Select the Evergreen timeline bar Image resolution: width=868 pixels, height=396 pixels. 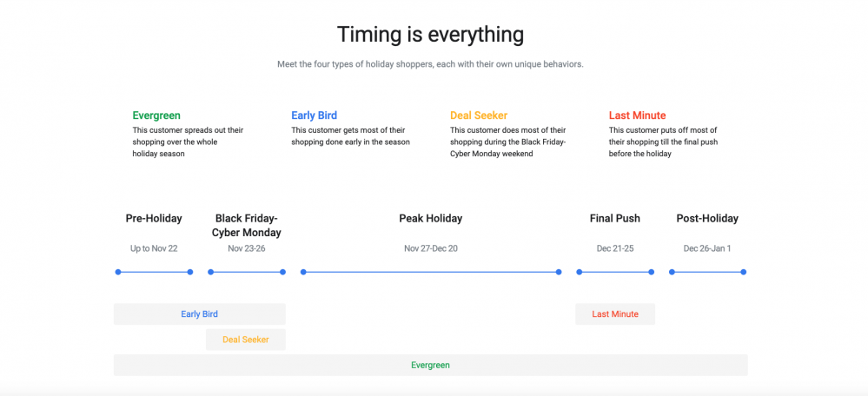tap(431, 365)
